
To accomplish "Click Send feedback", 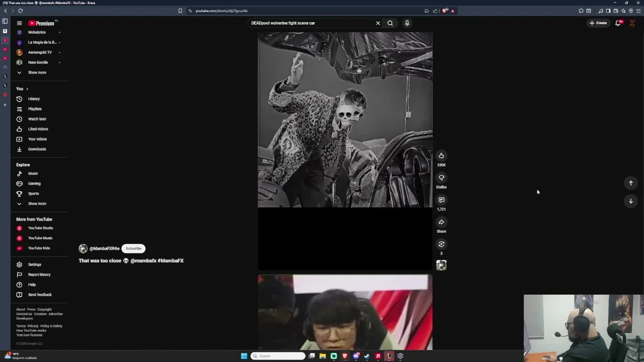I will tap(40, 295).
